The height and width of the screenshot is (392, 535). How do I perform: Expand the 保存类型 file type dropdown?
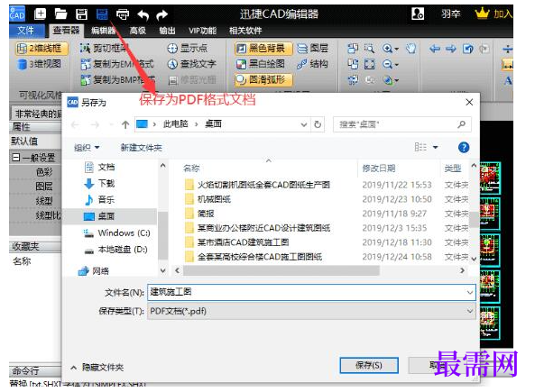pos(311,311)
